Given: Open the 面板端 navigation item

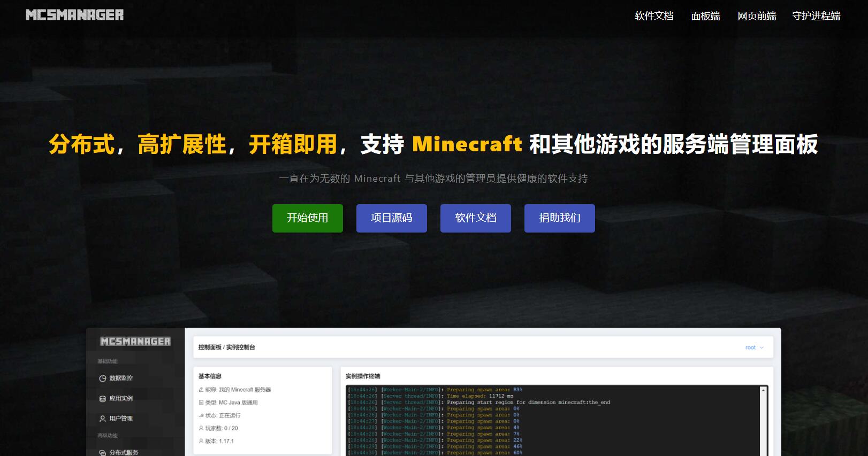Looking at the screenshot, I should [705, 16].
